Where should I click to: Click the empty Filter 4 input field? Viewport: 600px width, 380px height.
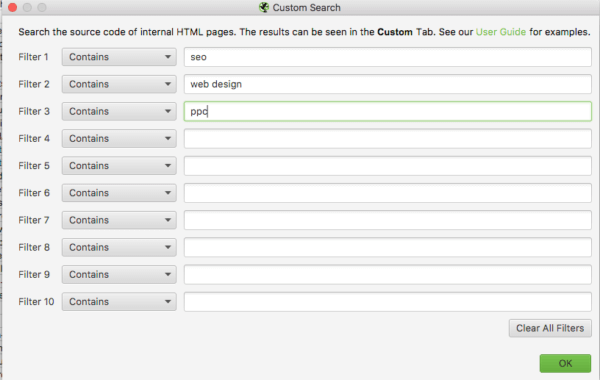coord(388,139)
